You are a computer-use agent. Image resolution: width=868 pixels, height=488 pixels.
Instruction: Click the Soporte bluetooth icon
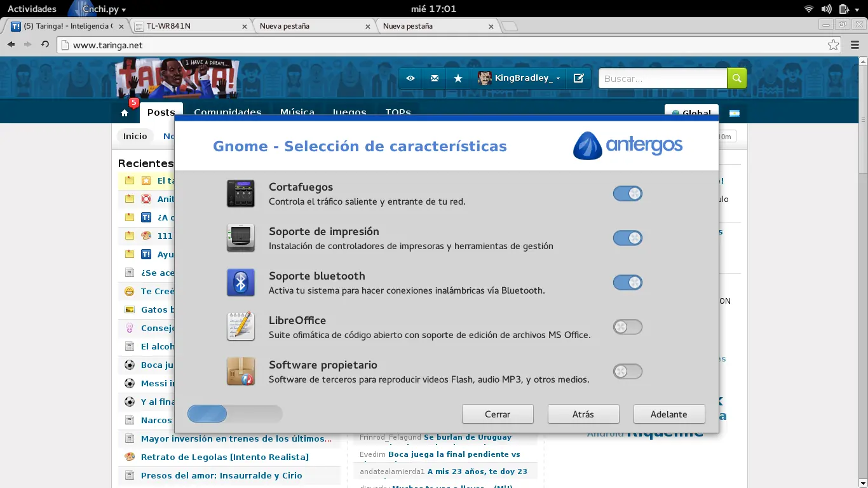click(241, 282)
